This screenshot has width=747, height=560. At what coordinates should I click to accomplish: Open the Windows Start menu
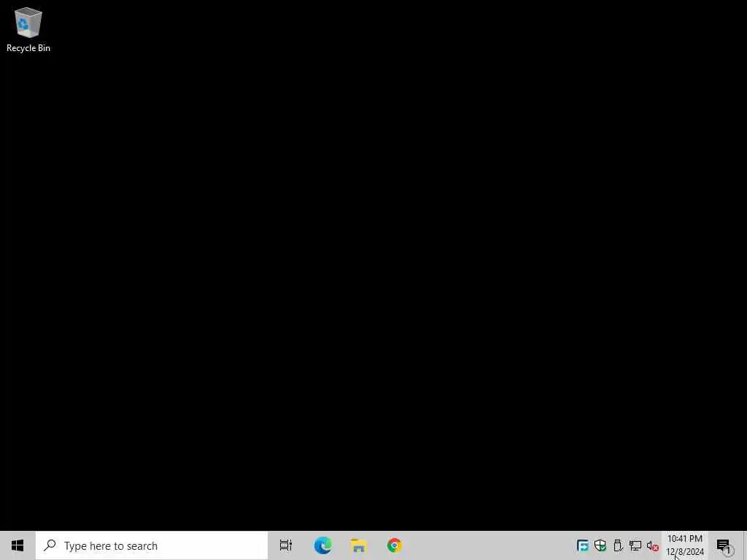(18, 545)
